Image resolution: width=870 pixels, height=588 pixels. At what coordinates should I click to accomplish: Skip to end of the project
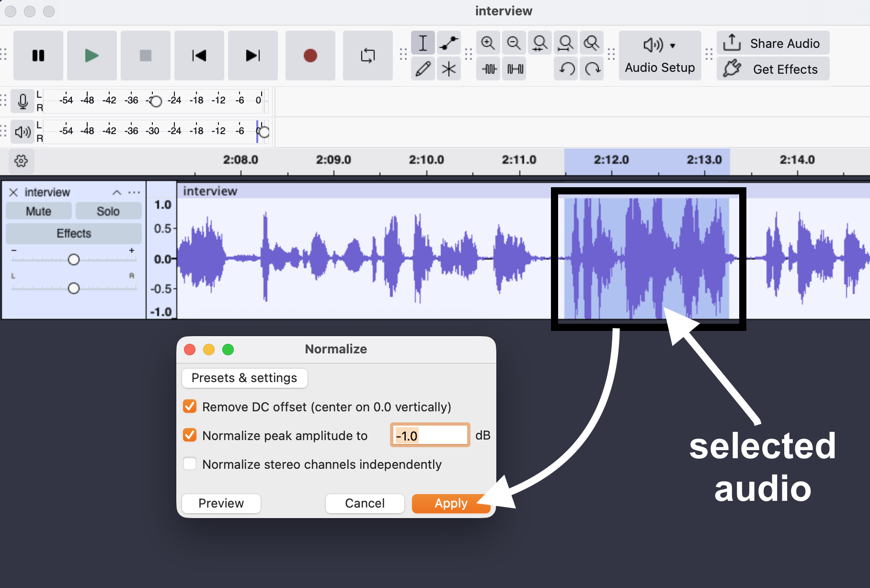click(253, 56)
